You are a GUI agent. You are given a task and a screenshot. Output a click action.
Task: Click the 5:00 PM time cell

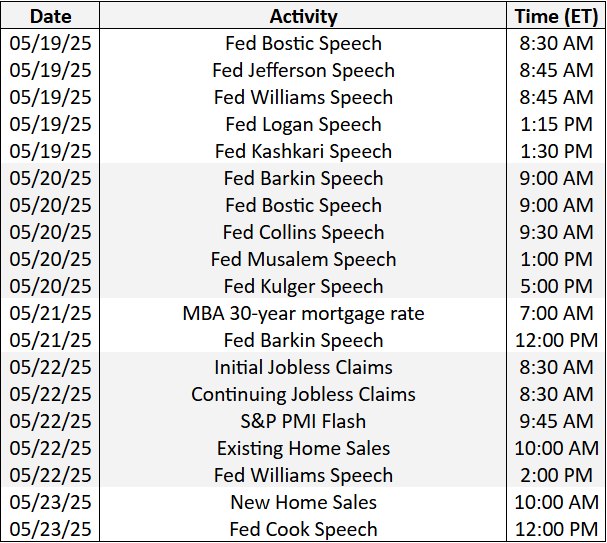coord(555,287)
